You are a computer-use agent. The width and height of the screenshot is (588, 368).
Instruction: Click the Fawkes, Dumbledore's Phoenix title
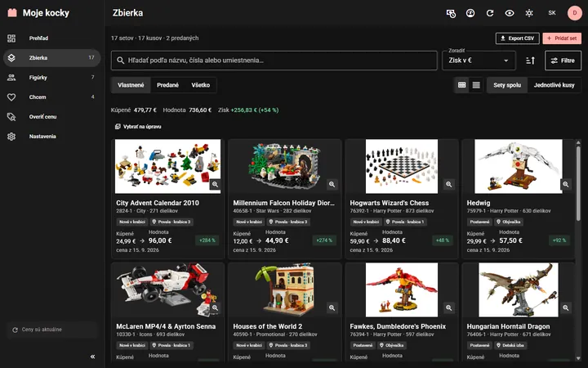398,326
